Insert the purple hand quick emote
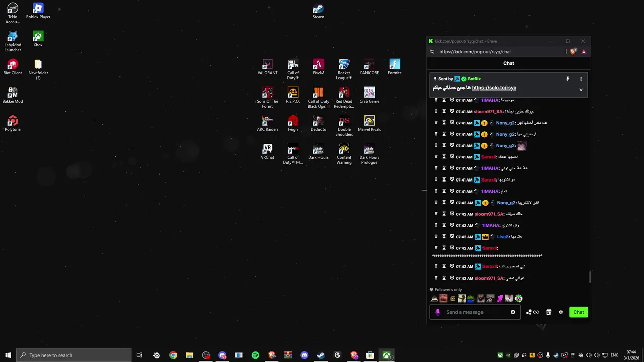 pos(500,298)
